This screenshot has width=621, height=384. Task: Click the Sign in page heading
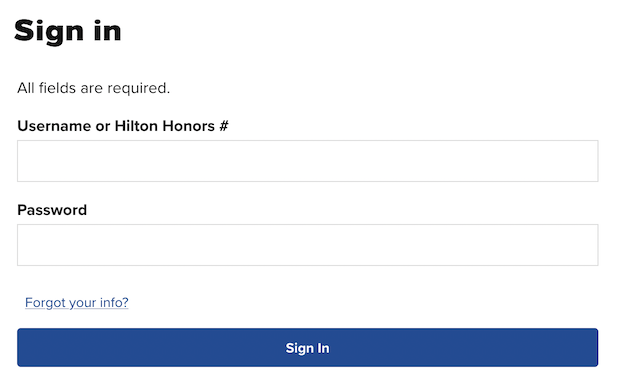coord(68,31)
